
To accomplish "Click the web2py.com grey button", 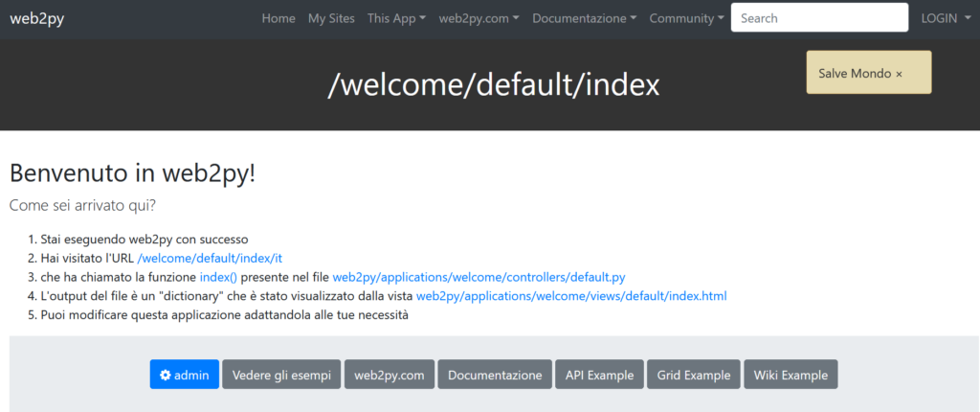I will (x=390, y=375).
